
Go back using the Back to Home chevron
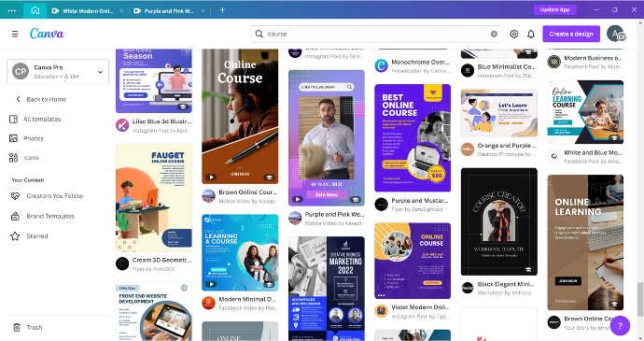[x=18, y=99]
